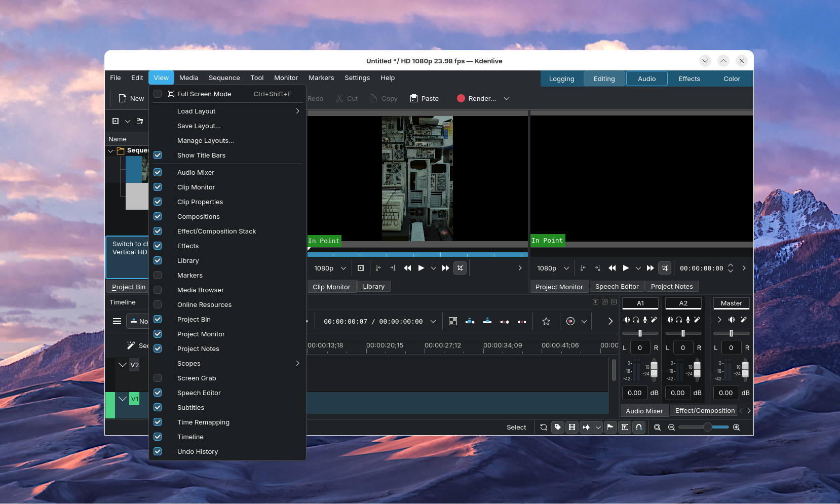Uncheck Audio Mixer in View menu

click(x=158, y=172)
